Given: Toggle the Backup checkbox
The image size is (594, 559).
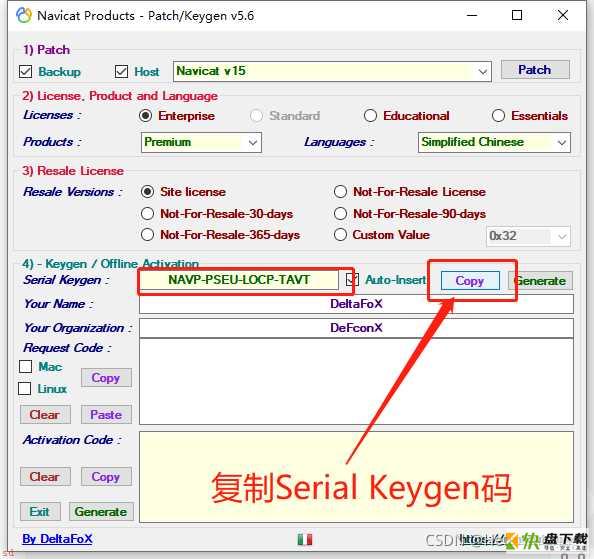Looking at the screenshot, I should 25,72.
